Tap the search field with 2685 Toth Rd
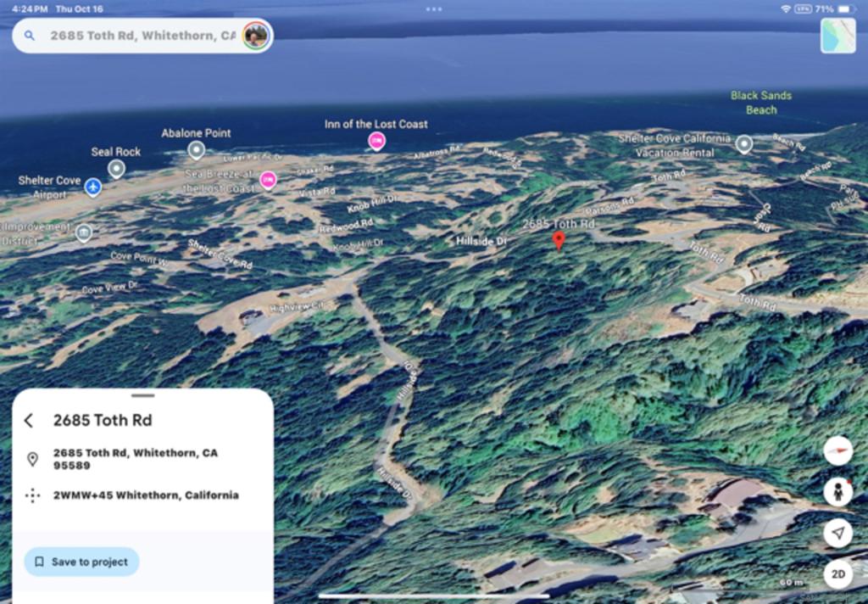Viewport: 868px width, 604px height. pyautogui.click(x=142, y=36)
